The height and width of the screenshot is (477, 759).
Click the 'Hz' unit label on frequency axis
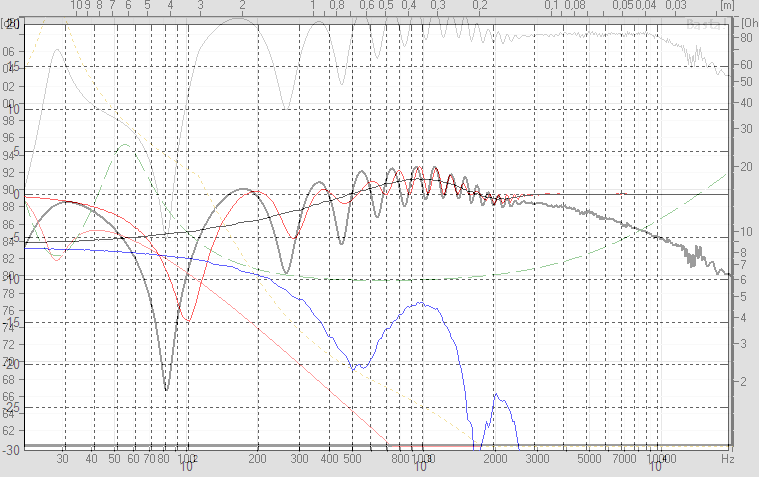coord(727,459)
